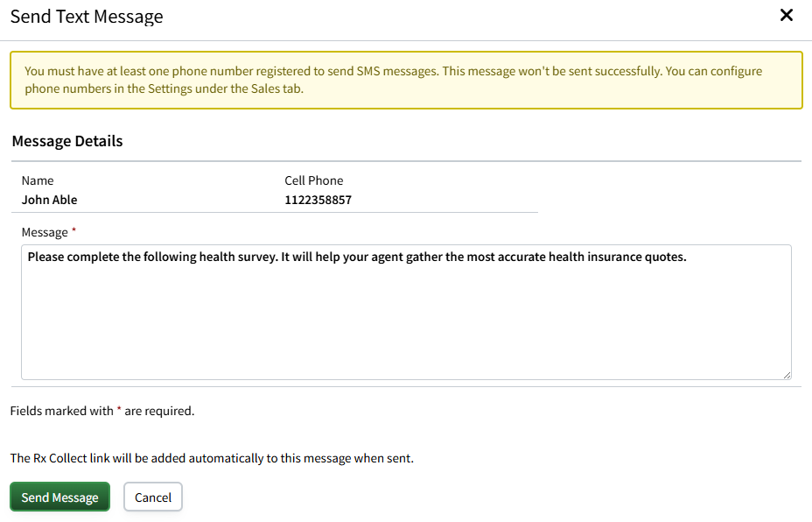Click inside the Message text area

406,312
